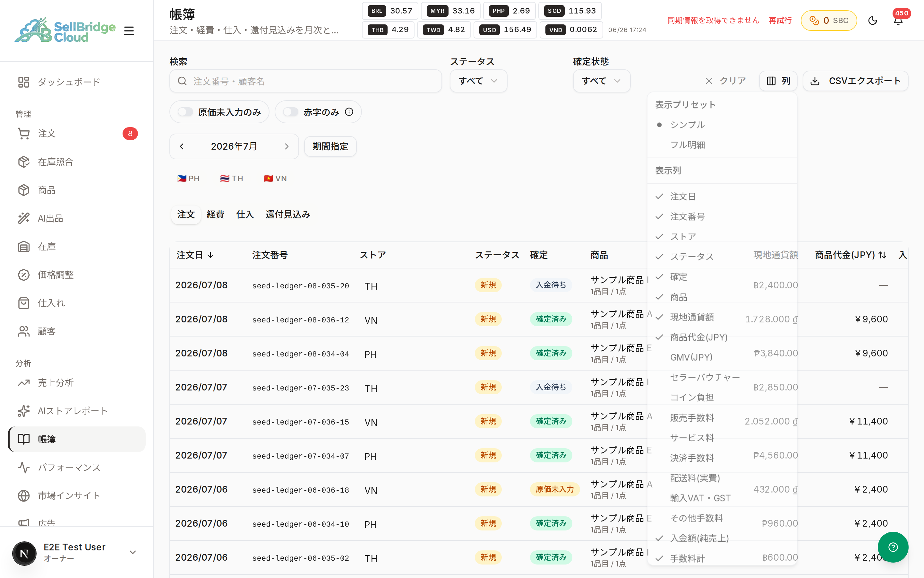Click USD exchange rate chip
This screenshot has width=924, height=578.
(505, 30)
